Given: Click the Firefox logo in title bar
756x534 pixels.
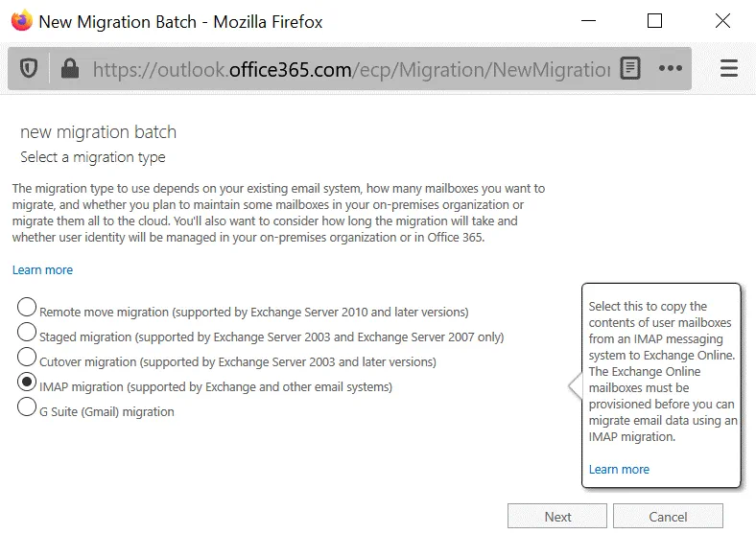Looking at the screenshot, I should pos(21,21).
